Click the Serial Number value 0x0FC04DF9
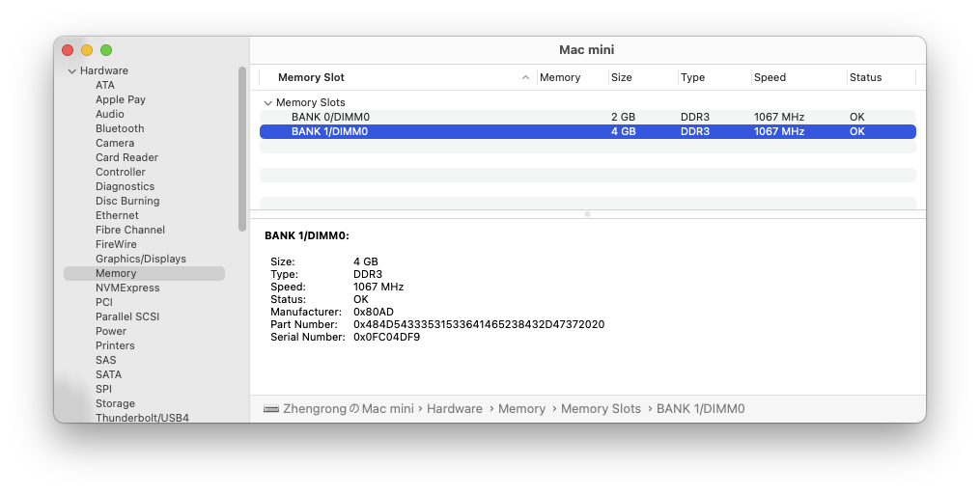Screen dimensions: 980x494 click(x=386, y=337)
